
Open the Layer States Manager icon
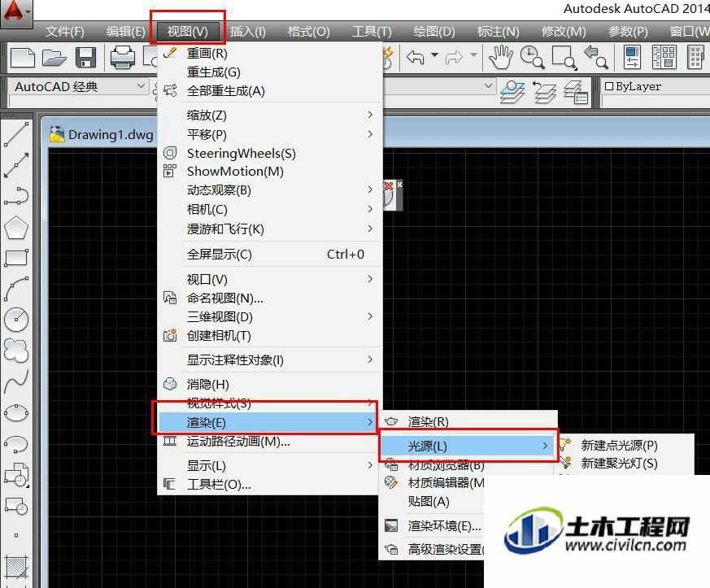coord(576,92)
